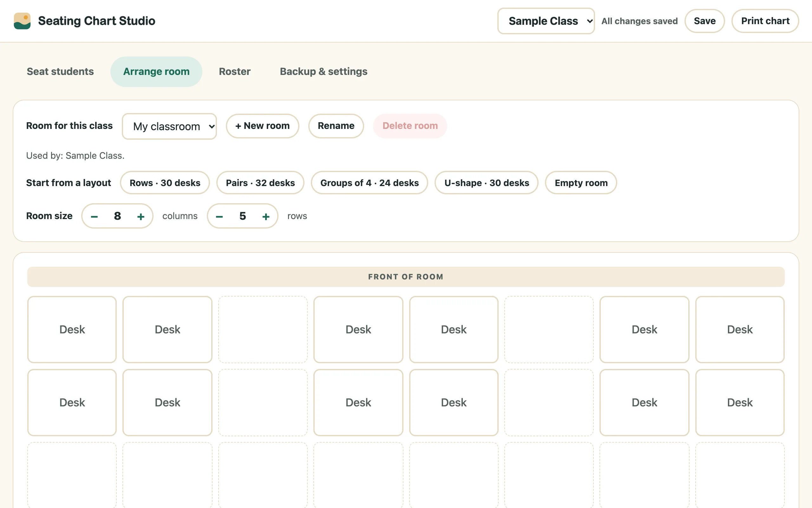812x508 pixels.
Task: Add a desk in the fourth cell of the third row
Action: tap(358, 475)
